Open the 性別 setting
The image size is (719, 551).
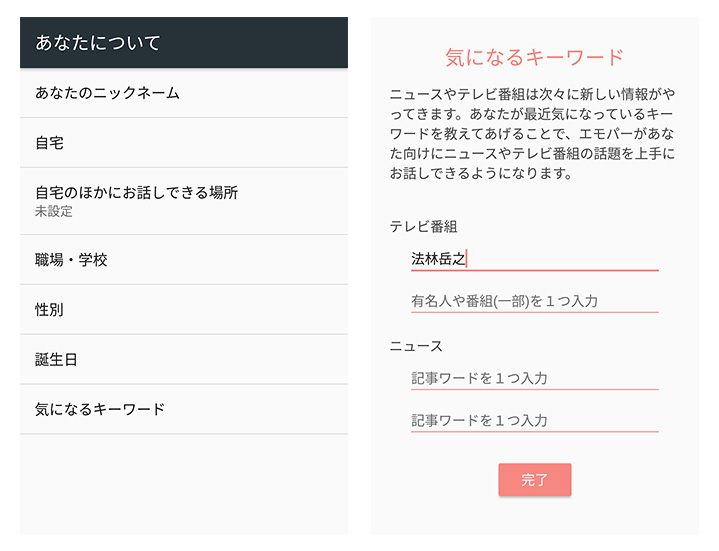tap(50, 310)
